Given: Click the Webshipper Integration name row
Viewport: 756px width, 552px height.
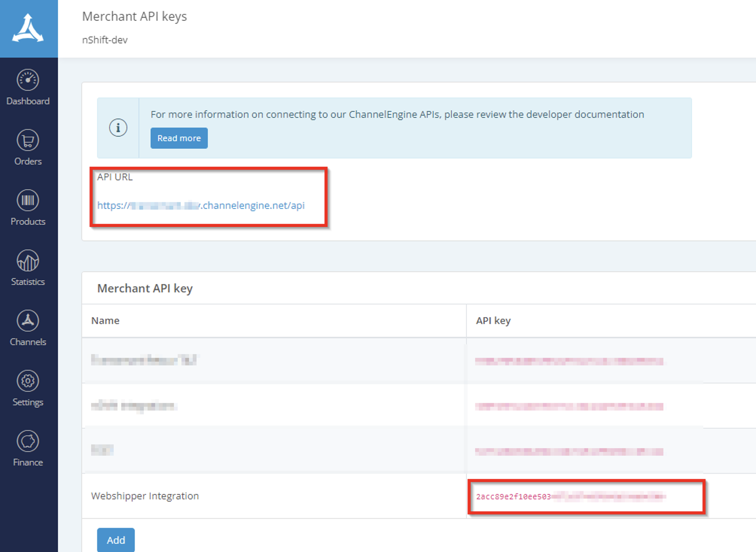Looking at the screenshot, I should (145, 496).
